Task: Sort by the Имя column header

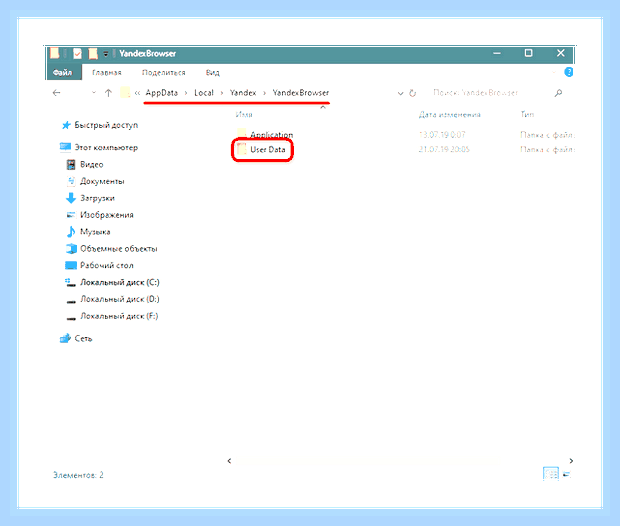Action: [244, 115]
